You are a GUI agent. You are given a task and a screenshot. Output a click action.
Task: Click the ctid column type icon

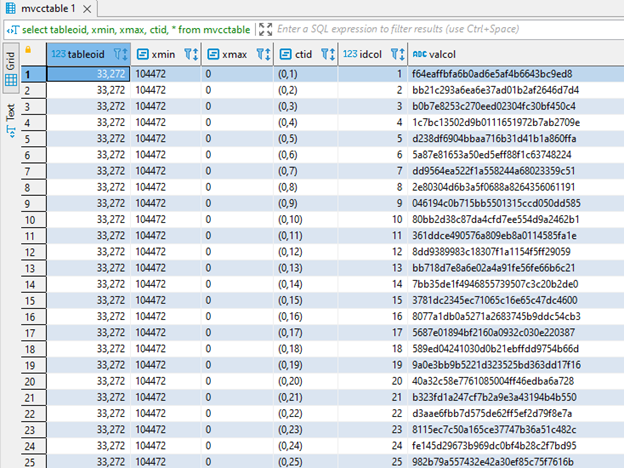tap(285, 54)
